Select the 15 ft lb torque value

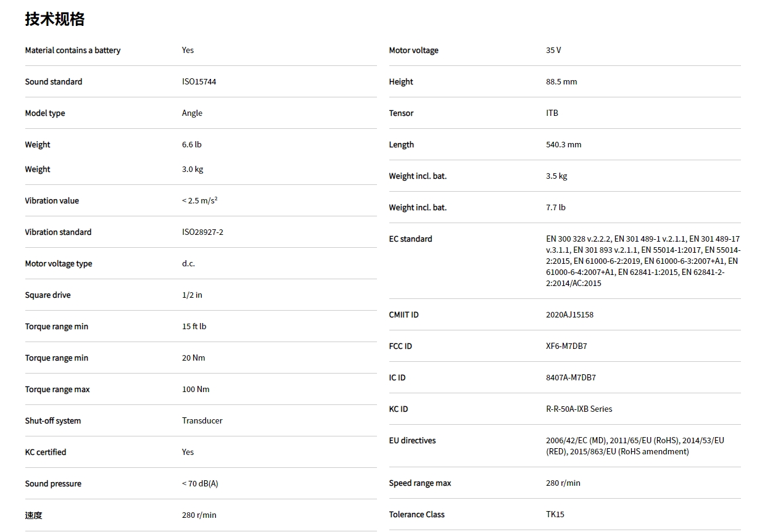pos(194,327)
